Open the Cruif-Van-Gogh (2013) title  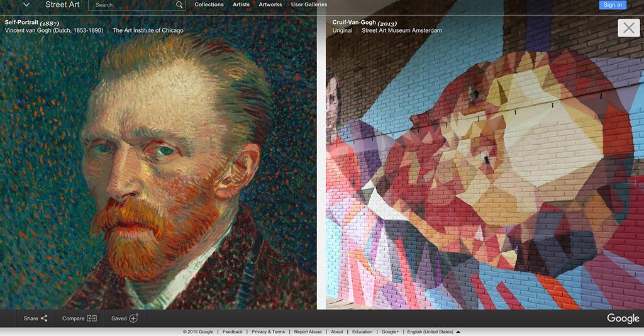(x=365, y=23)
